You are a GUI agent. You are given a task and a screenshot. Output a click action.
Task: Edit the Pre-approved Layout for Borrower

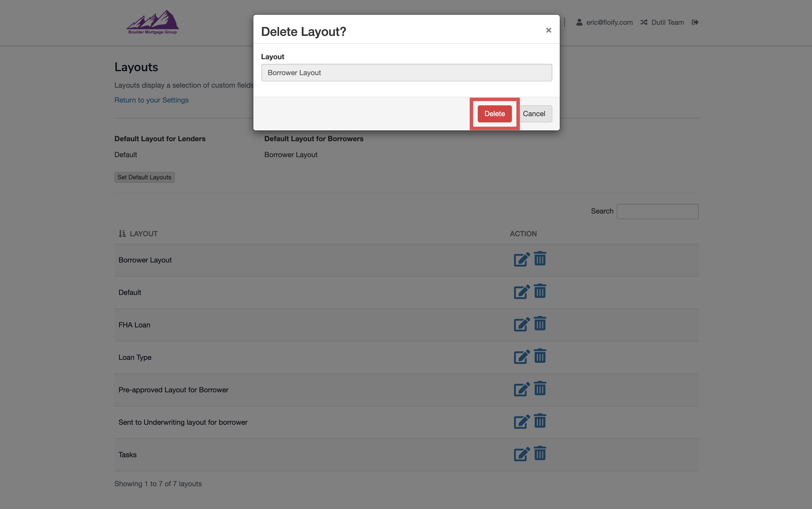click(522, 389)
